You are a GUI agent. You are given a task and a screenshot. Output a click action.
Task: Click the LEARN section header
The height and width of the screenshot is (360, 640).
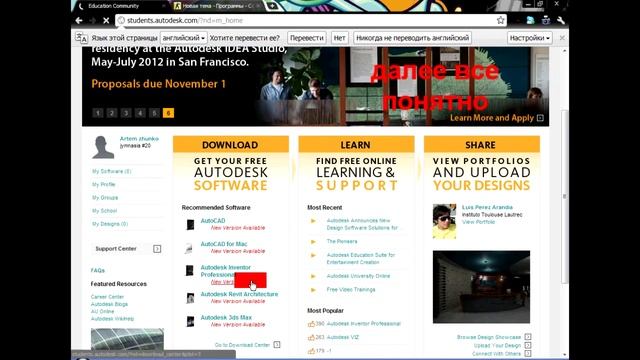[356, 145]
